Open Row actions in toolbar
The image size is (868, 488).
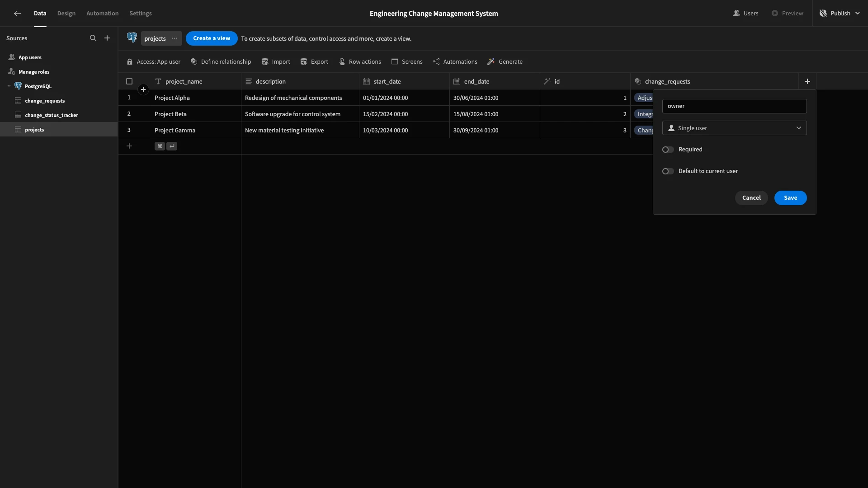(360, 62)
